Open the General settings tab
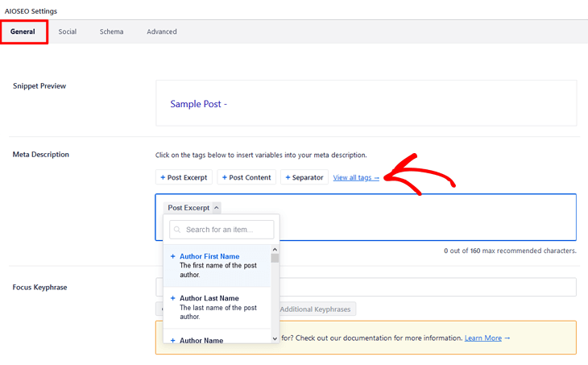Image resolution: width=588 pixels, height=365 pixels. coord(23,31)
